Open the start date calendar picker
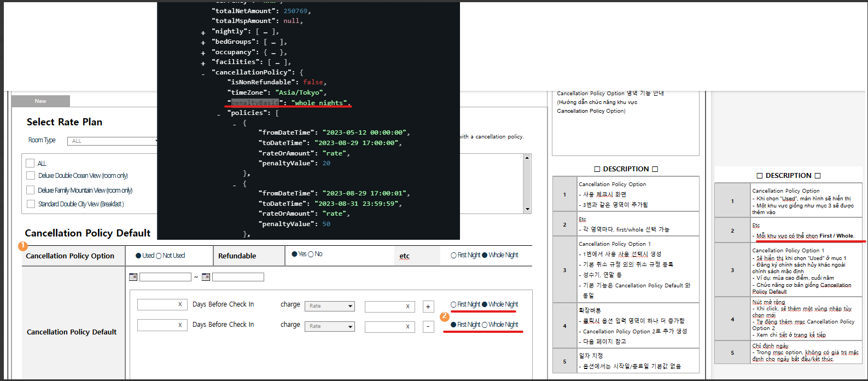Viewport: 868px width, 381px height. tap(133, 277)
